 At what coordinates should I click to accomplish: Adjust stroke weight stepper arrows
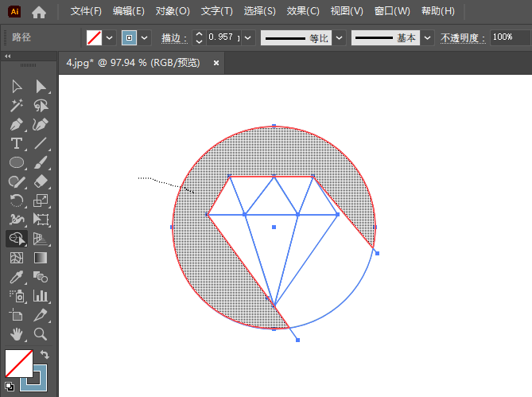point(199,37)
